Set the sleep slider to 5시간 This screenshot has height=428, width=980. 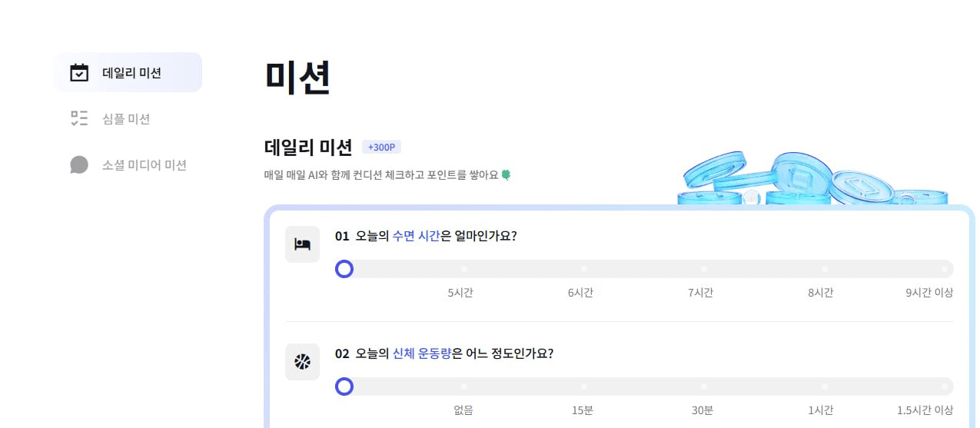pyautogui.click(x=464, y=269)
